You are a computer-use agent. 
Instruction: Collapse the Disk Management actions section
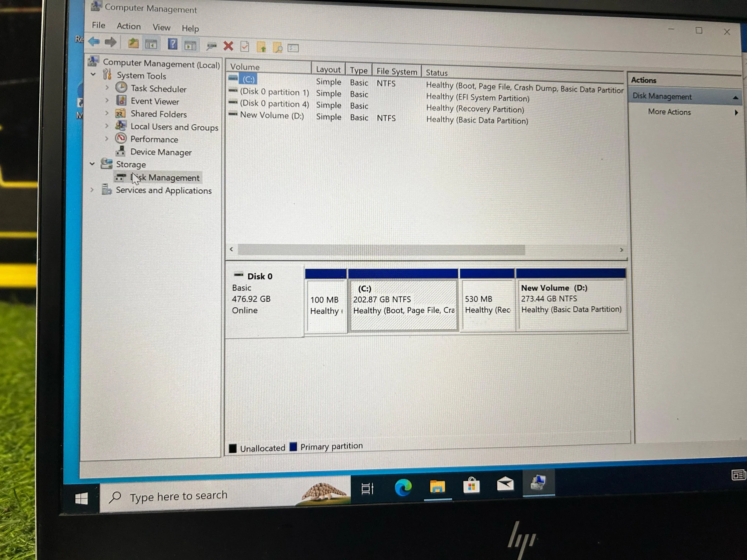pyautogui.click(x=735, y=97)
